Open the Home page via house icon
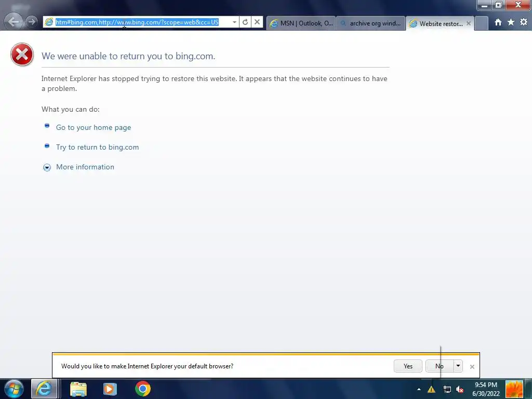Image resolution: width=532 pixels, height=399 pixels. [x=498, y=22]
